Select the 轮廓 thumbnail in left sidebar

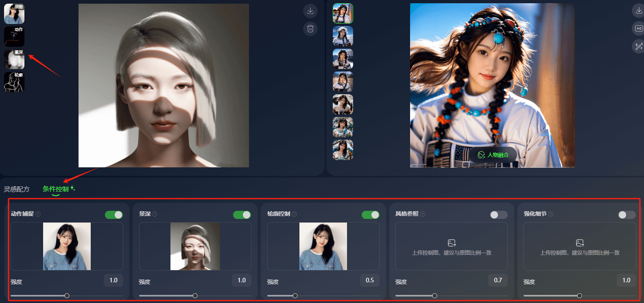pos(14,82)
